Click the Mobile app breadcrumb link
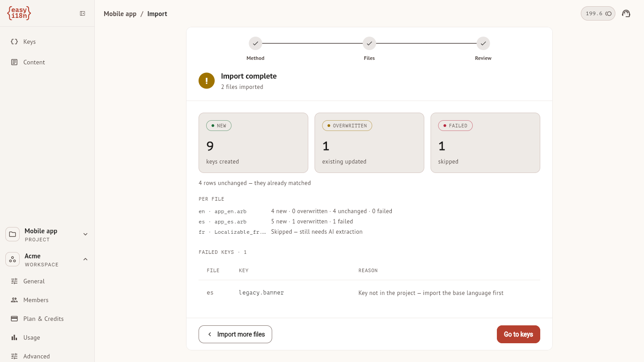Image resolution: width=644 pixels, height=362 pixels. [120, 14]
